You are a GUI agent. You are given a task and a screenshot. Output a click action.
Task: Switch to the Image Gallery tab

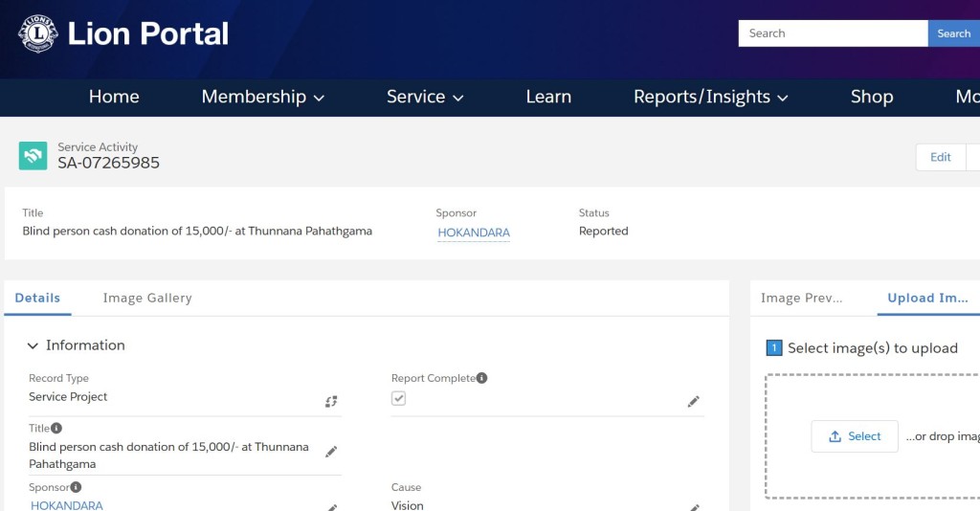(147, 298)
